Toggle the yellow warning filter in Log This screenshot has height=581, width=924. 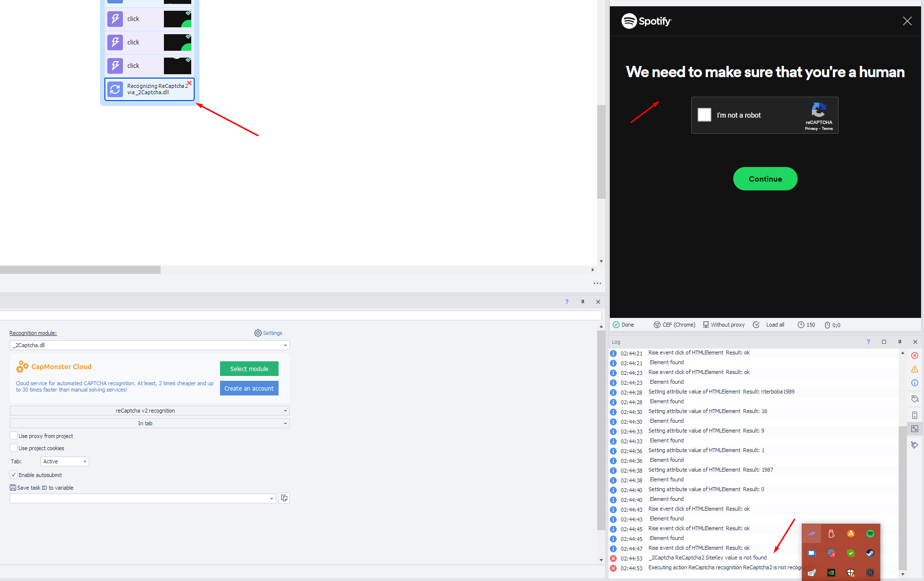tap(915, 369)
